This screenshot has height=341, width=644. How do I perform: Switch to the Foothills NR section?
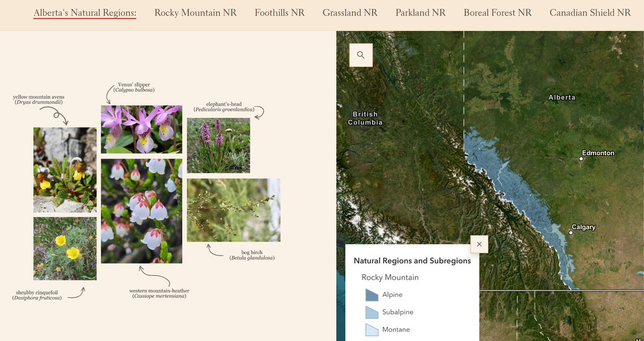280,12
